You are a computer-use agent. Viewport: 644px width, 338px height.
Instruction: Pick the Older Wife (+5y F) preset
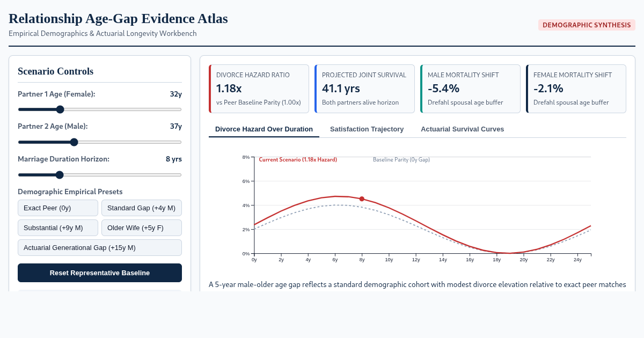[142, 227]
